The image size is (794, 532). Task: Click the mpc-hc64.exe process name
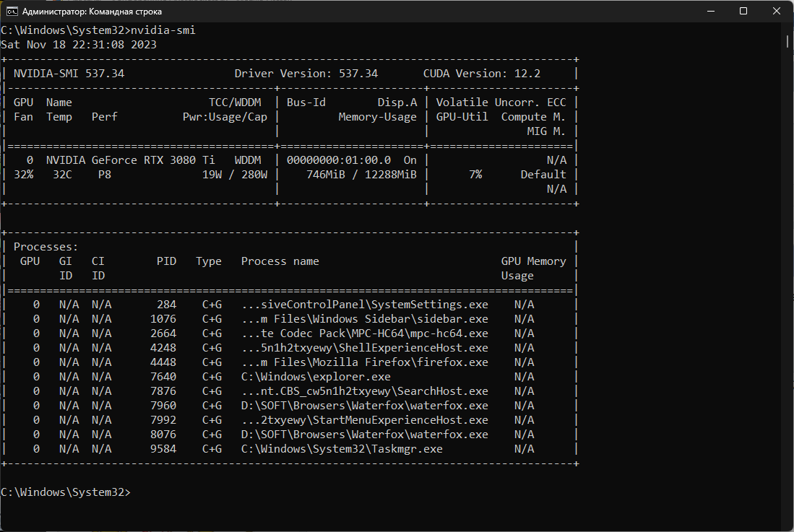pos(365,333)
